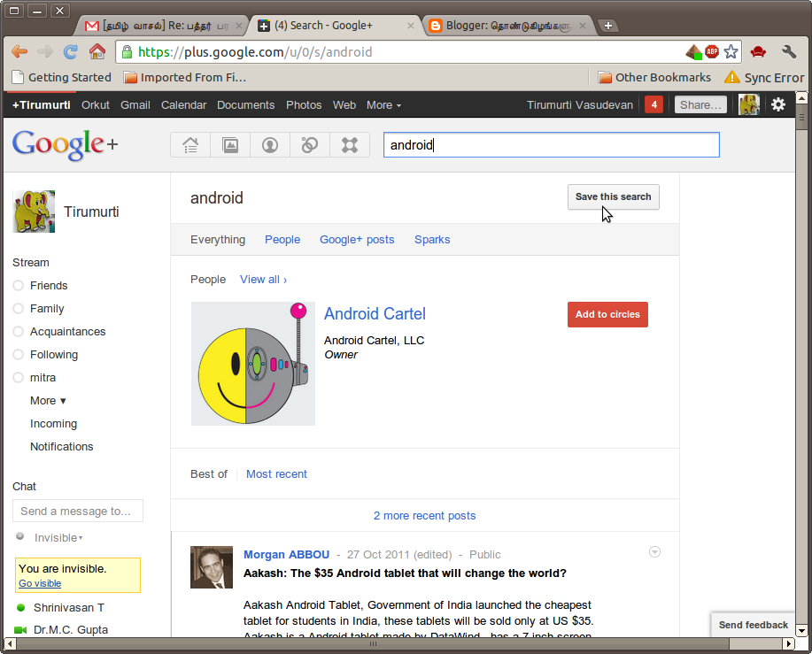Click the Go visible link
This screenshot has width=812, height=654.
40,583
